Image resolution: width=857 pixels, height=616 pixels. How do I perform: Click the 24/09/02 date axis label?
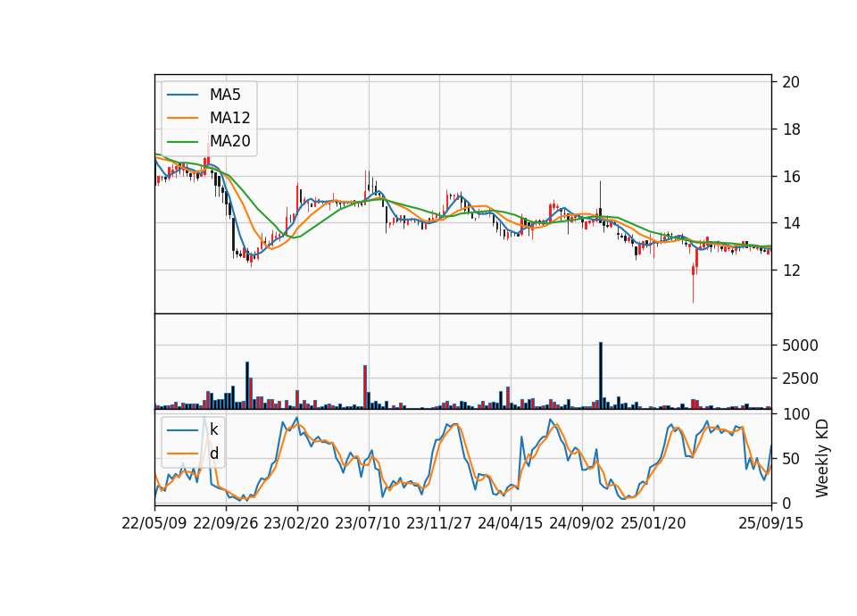click(581, 523)
